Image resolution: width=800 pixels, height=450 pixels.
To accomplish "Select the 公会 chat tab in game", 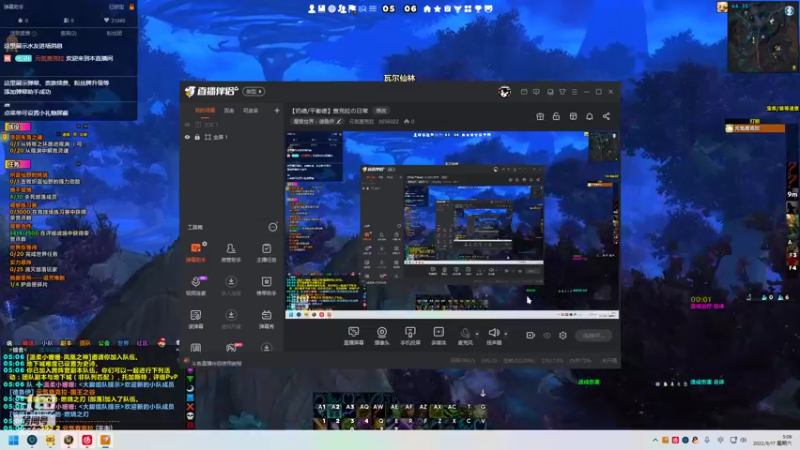I will 104,343.
